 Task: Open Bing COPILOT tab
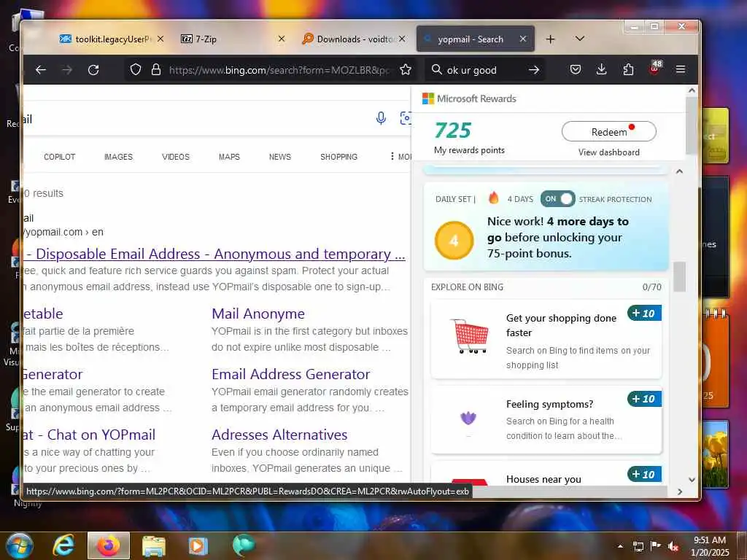tap(60, 157)
